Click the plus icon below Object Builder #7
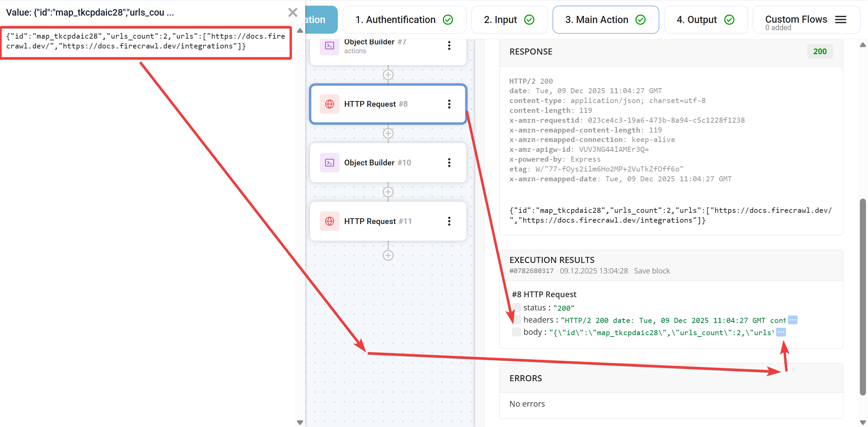 [388, 75]
